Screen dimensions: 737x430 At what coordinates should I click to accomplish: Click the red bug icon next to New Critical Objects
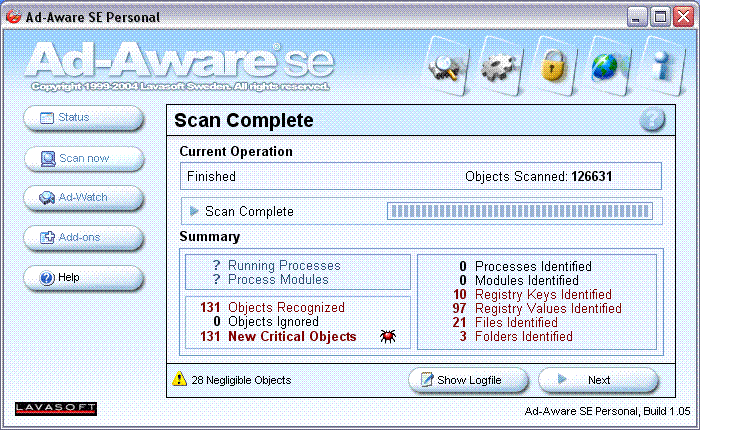tap(388, 336)
